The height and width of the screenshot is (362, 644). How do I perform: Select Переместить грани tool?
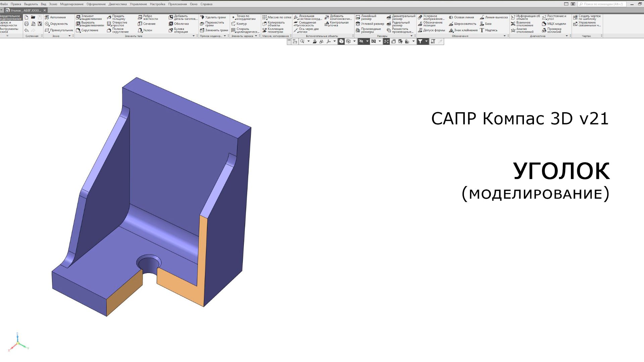coord(212,24)
